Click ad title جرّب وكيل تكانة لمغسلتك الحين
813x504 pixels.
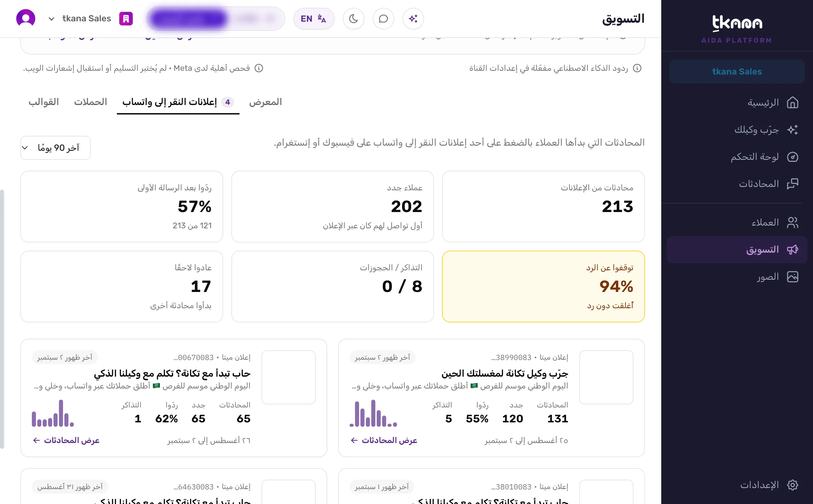[x=505, y=373]
